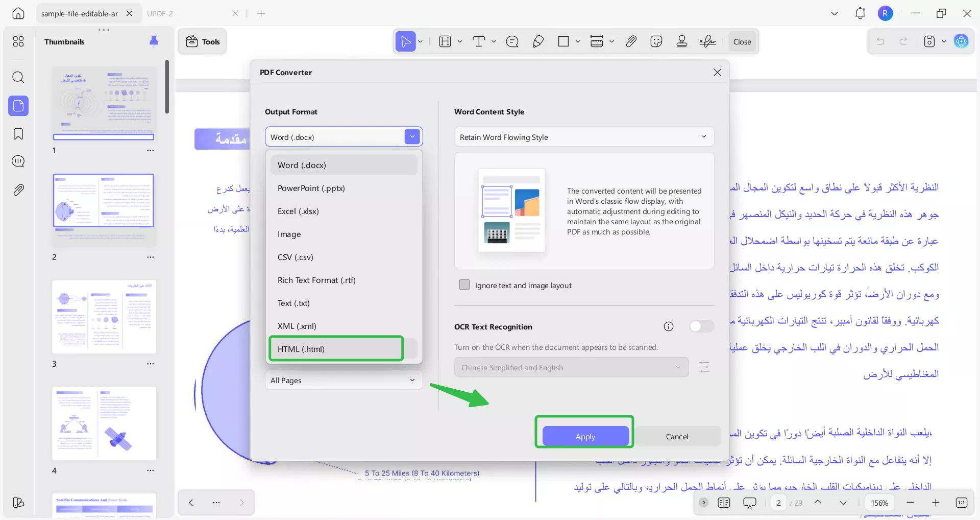This screenshot has width=980, height=520.
Task: Zoom in with plus button
Action: click(936, 503)
